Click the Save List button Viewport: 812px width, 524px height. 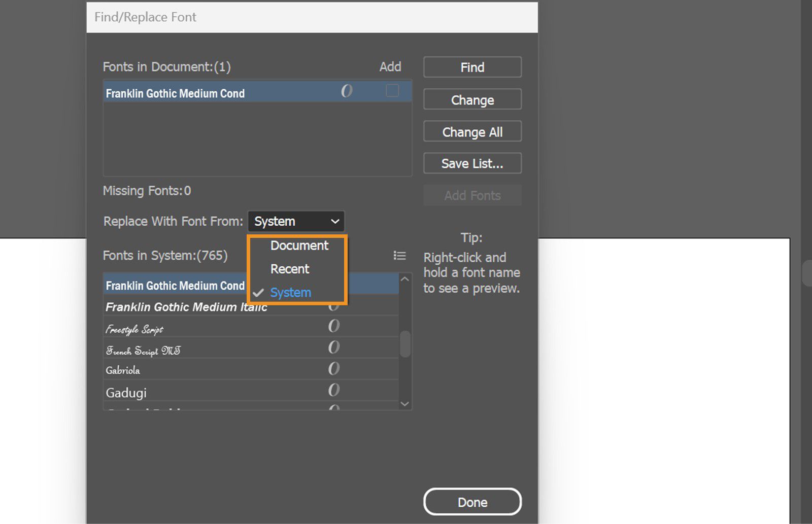(x=472, y=163)
